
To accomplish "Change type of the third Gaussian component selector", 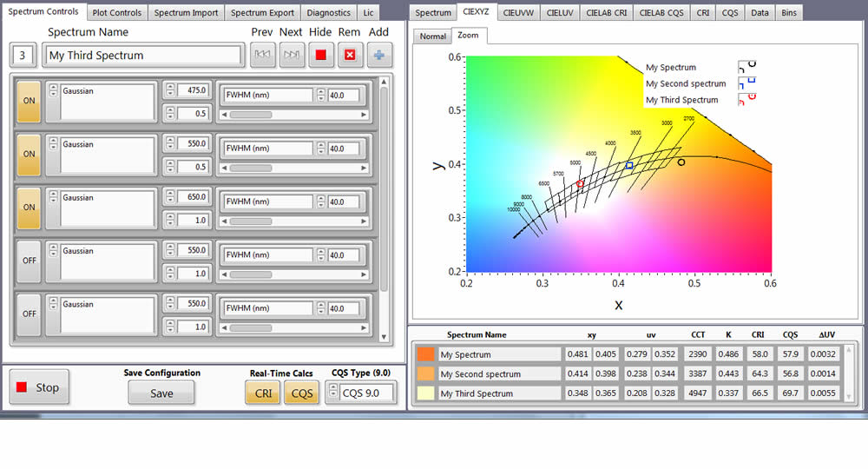I will [x=53, y=197].
